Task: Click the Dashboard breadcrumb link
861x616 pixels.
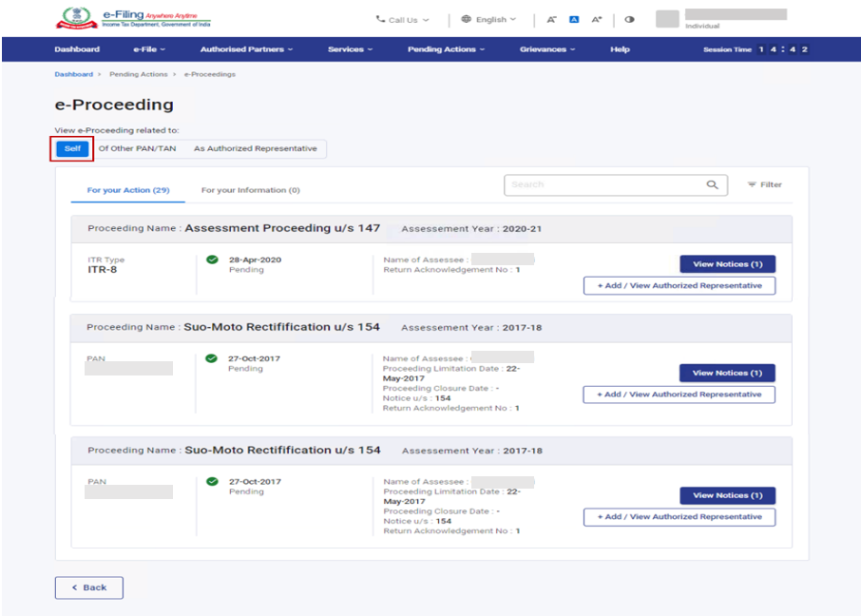Action: point(73,74)
